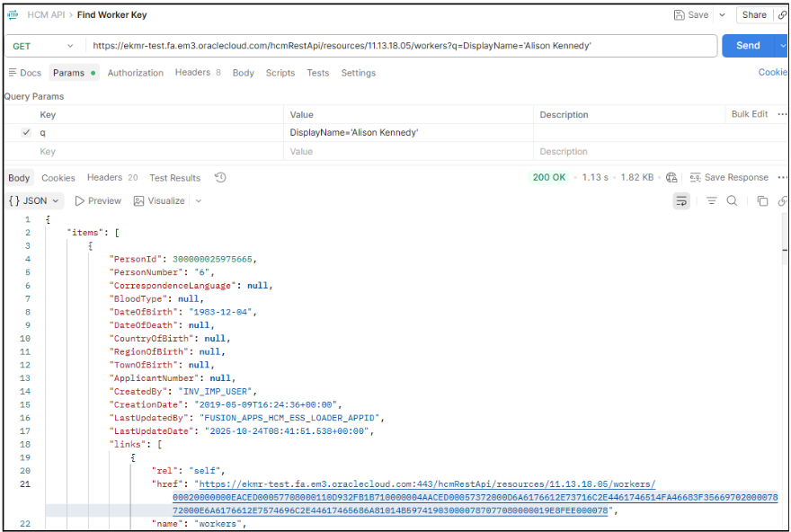This screenshot has height=532, width=791.
Task: Select the Params tab
Action: pos(74,73)
